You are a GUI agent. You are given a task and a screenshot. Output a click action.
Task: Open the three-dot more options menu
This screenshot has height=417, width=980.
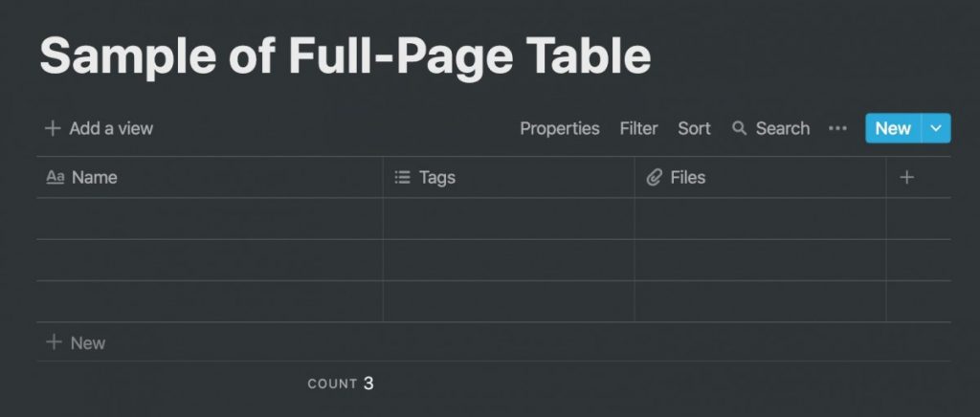[x=837, y=128]
